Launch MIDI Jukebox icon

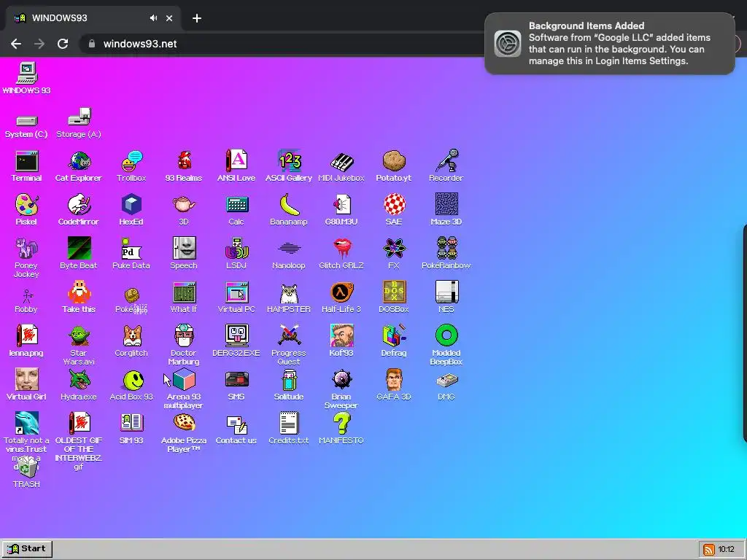341,161
